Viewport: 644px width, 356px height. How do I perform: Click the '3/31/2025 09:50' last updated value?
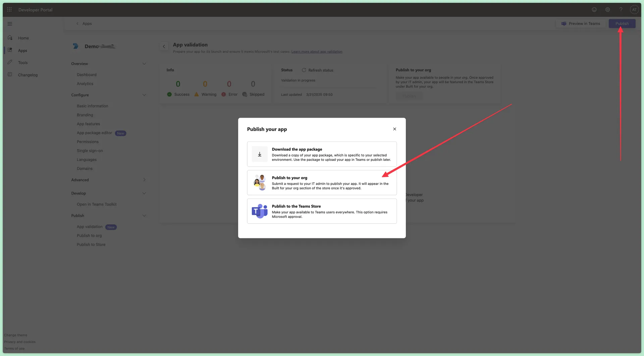click(319, 95)
